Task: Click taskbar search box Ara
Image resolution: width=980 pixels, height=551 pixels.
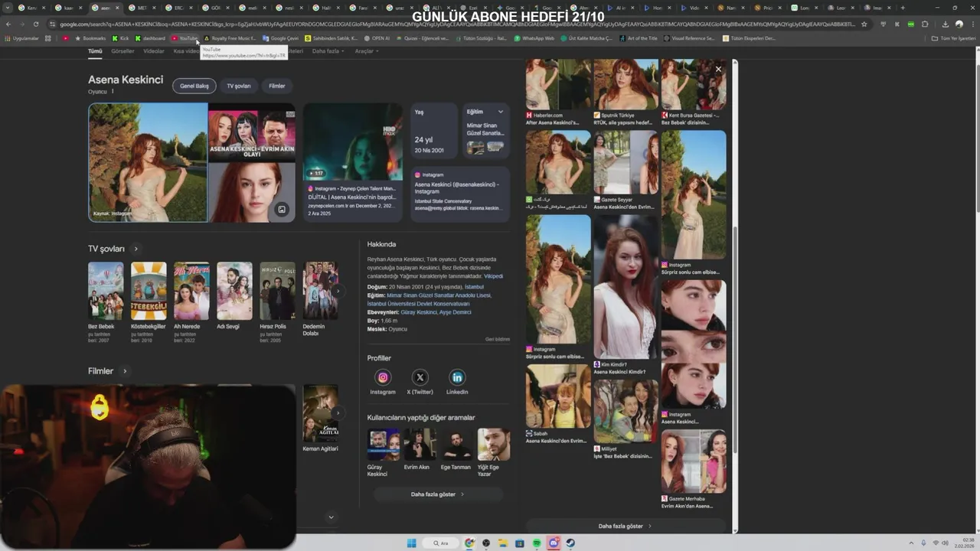Action: click(x=441, y=543)
